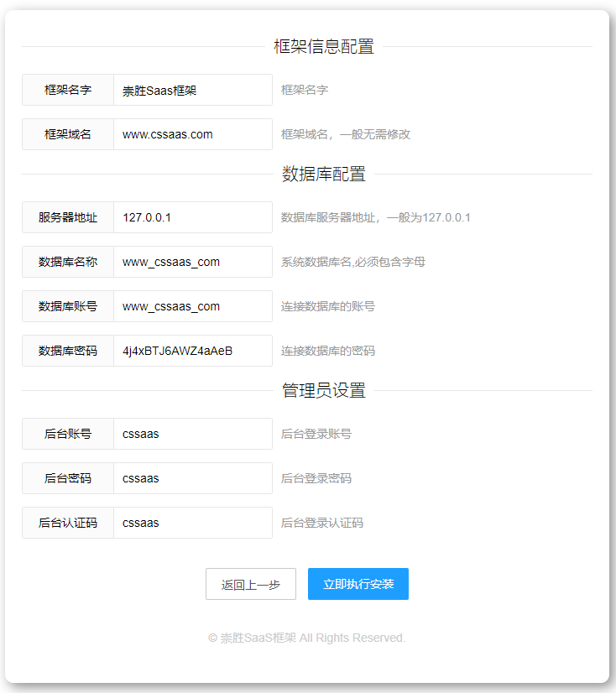Click the 后台认证码 label on the left
The width and height of the screenshot is (616, 693).
(x=68, y=523)
